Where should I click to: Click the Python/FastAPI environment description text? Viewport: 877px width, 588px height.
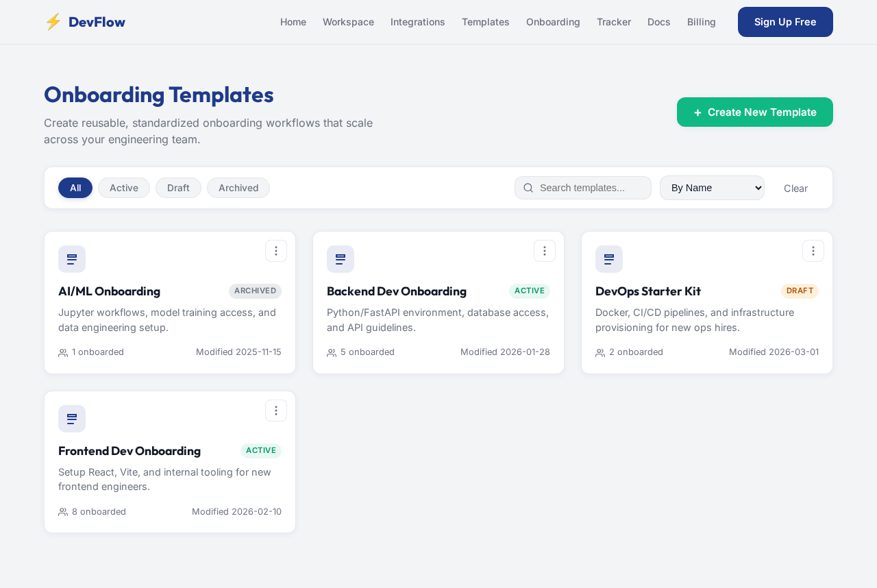pyautogui.click(x=438, y=320)
